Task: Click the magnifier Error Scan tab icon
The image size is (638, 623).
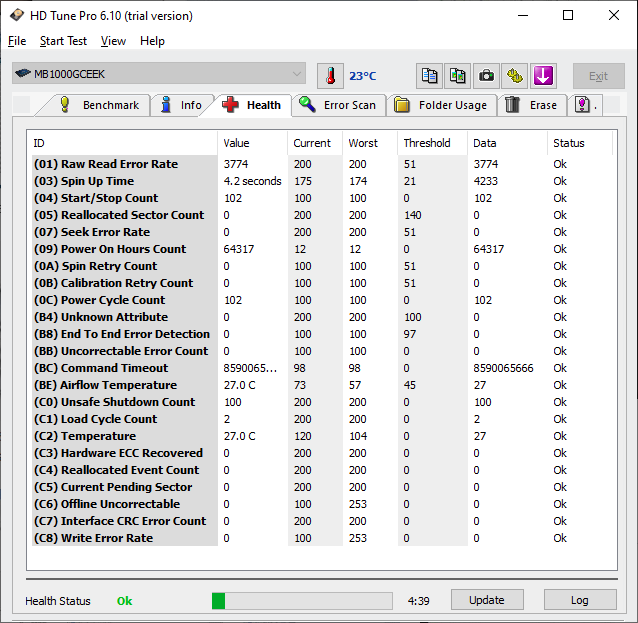Action: (x=307, y=105)
